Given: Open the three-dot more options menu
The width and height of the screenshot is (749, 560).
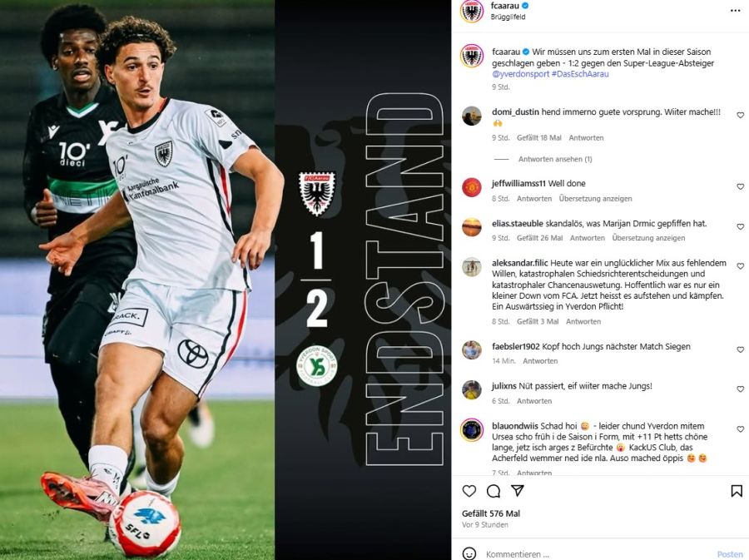Looking at the screenshot, I should click(735, 11).
